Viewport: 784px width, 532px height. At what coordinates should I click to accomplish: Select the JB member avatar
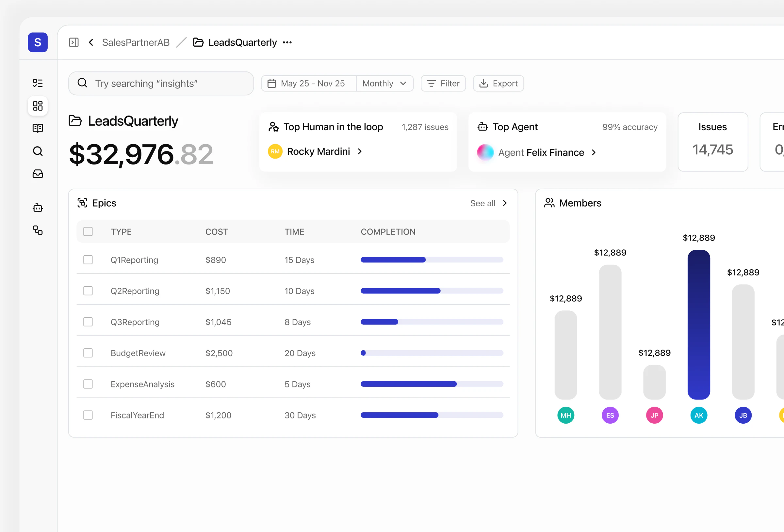coord(743,415)
